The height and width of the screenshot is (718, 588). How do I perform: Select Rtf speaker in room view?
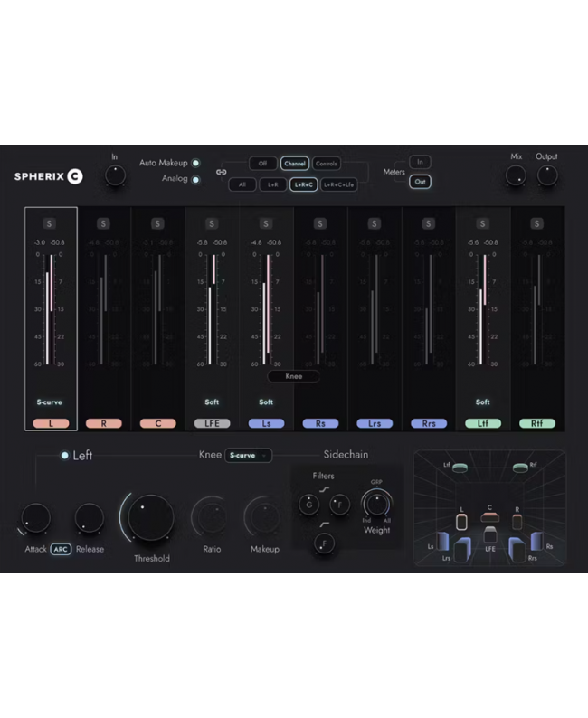tap(520, 468)
